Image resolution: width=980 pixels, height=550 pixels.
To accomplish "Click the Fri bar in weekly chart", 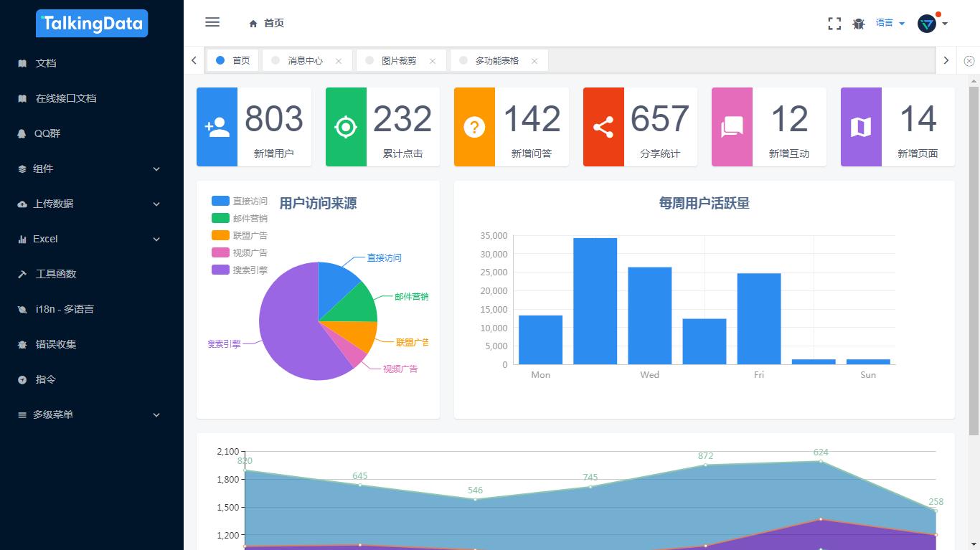I will tap(759, 319).
